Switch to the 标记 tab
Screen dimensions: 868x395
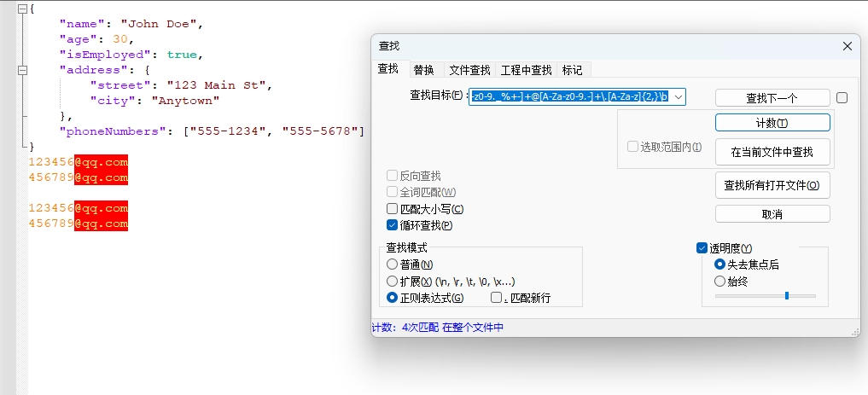tap(572, 70)
